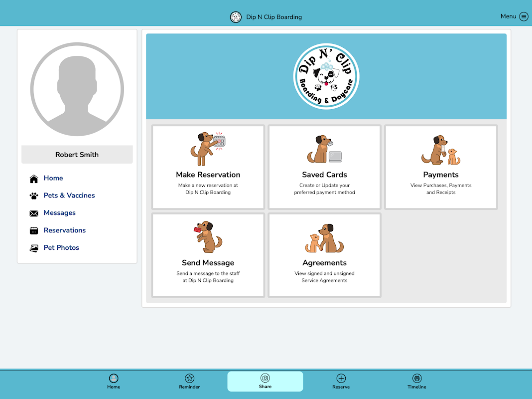Click the Send Message card title
This screenshot has height=399, width=532.
pyautogui.click(x=208, y=263)
